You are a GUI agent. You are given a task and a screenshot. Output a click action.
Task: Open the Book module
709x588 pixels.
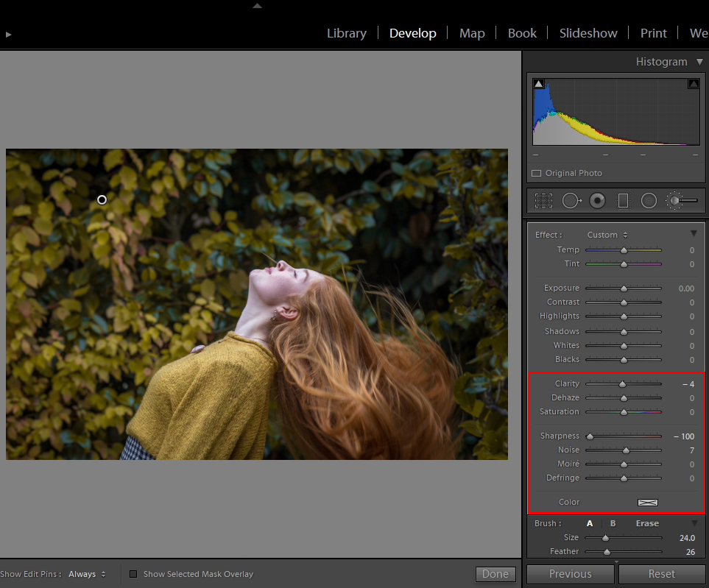click(x=522, y=33)
